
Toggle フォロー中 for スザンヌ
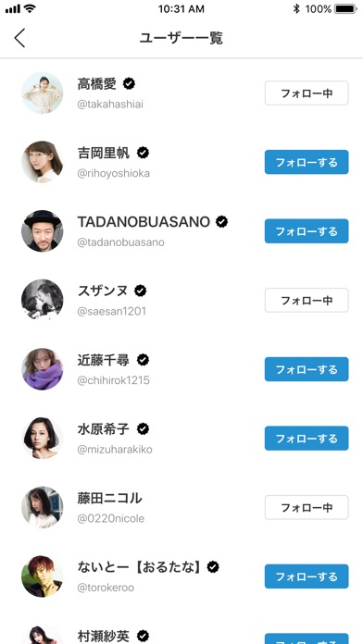(x=307, y=300)
